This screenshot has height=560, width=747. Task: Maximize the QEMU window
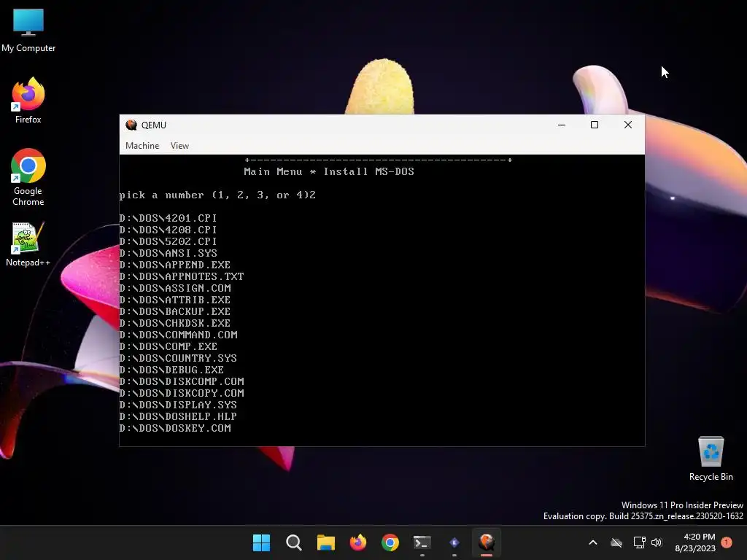pos(595,125)
